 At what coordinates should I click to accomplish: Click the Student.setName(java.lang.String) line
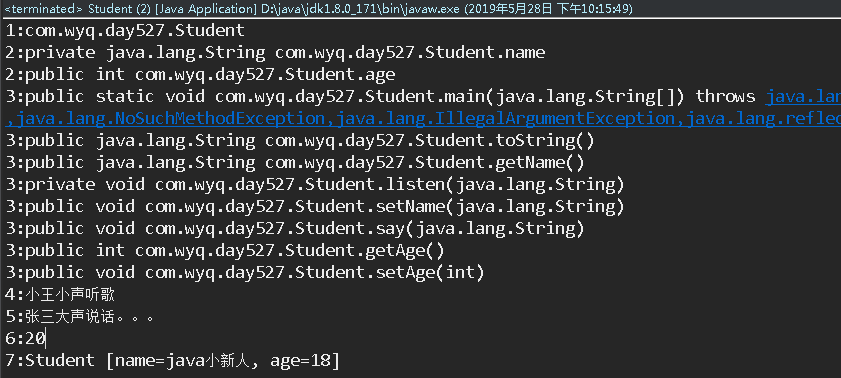(x=315, y=206)
